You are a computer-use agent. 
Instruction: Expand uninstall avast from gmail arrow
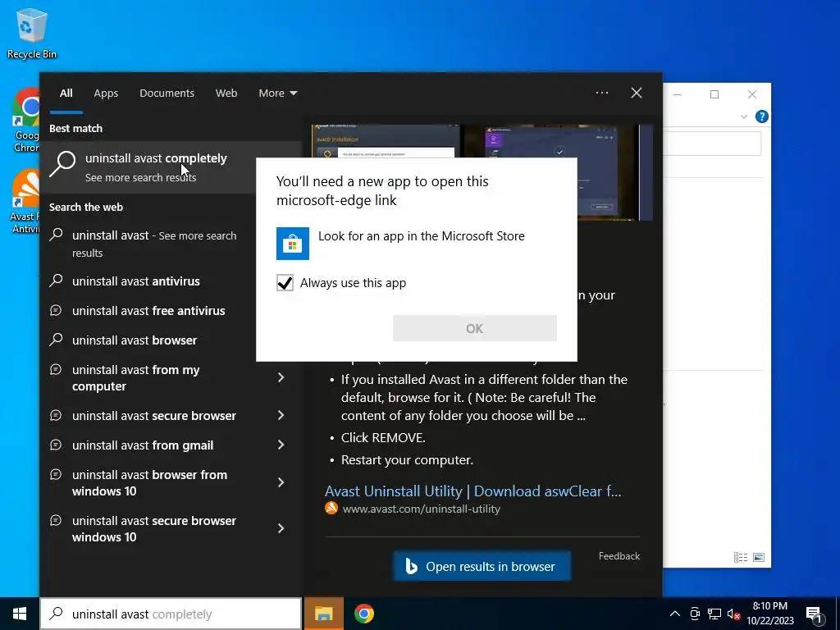click(x=281, y=445)
